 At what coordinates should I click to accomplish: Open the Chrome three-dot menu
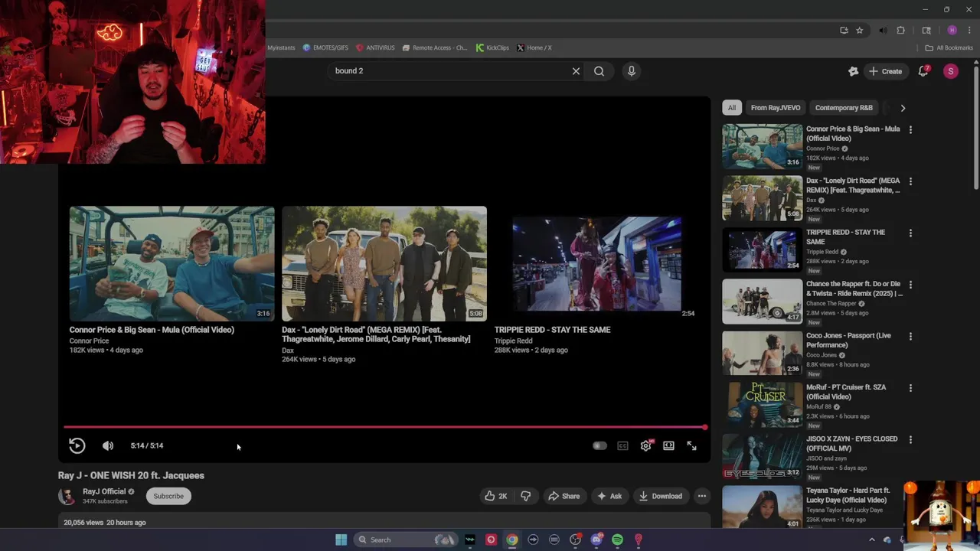[968, 31]
